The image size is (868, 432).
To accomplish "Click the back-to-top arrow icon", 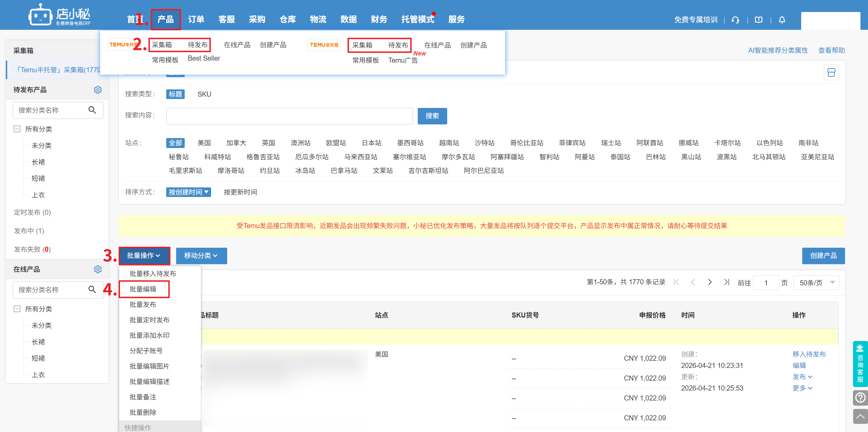I will click(860, 416).
